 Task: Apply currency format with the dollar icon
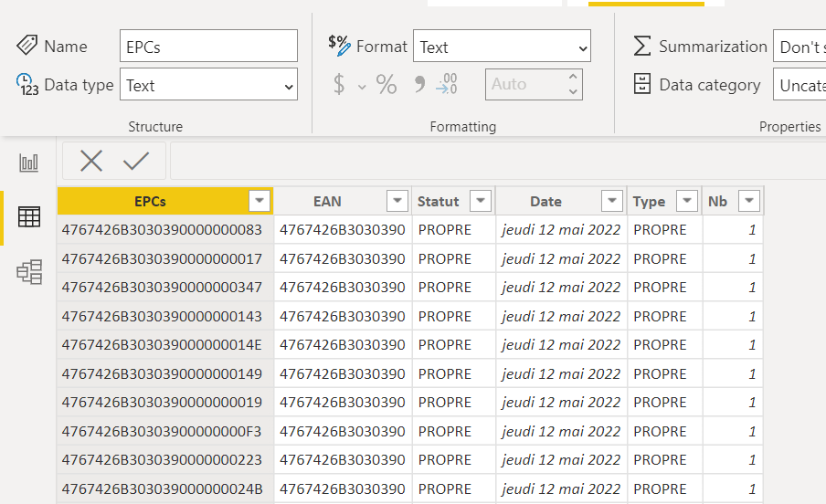click(339, 84)
